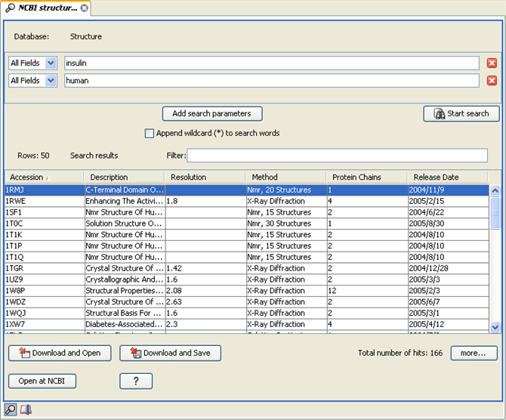Click the question mark help button
The width and height of the screenshot is (506, 420).
click(x=136, y=381)
